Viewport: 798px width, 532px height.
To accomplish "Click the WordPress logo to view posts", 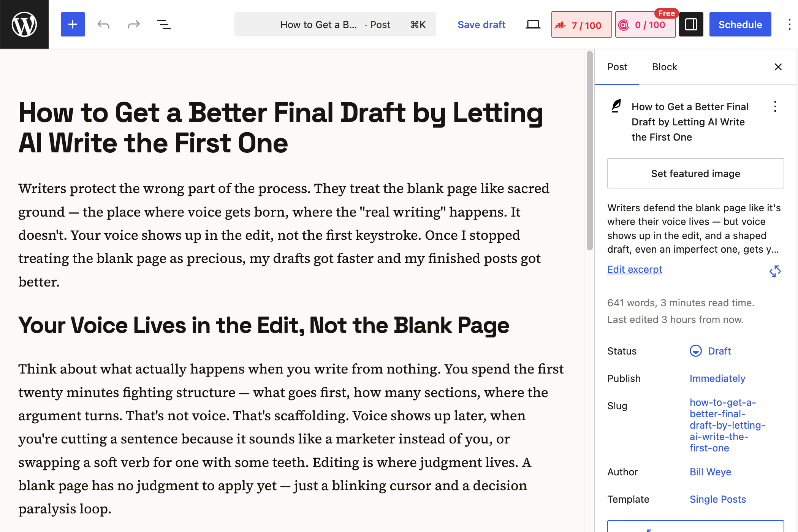I will click(24, 24).
